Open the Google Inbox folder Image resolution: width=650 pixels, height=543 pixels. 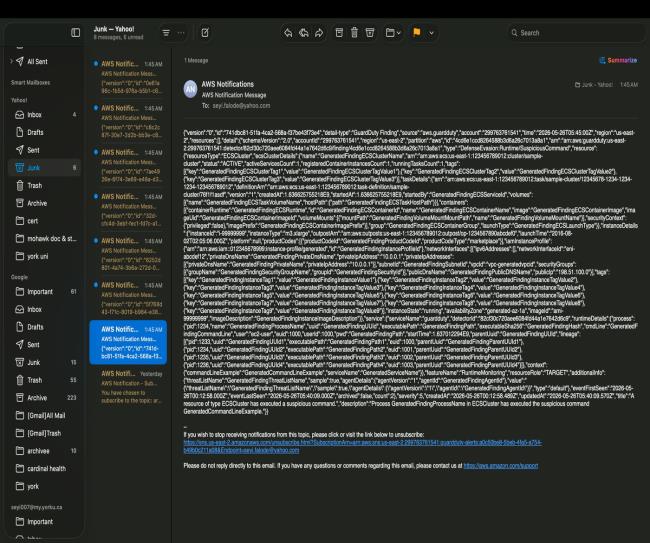tap(45, 309)
